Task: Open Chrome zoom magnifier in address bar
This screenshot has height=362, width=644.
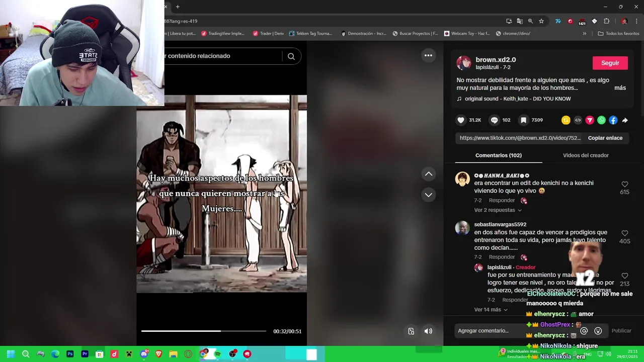Action: click(530, 21)
